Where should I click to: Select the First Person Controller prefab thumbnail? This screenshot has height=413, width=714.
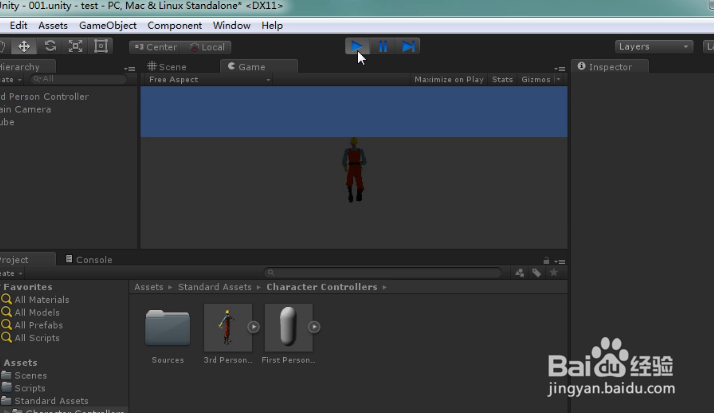coord(288,328)
